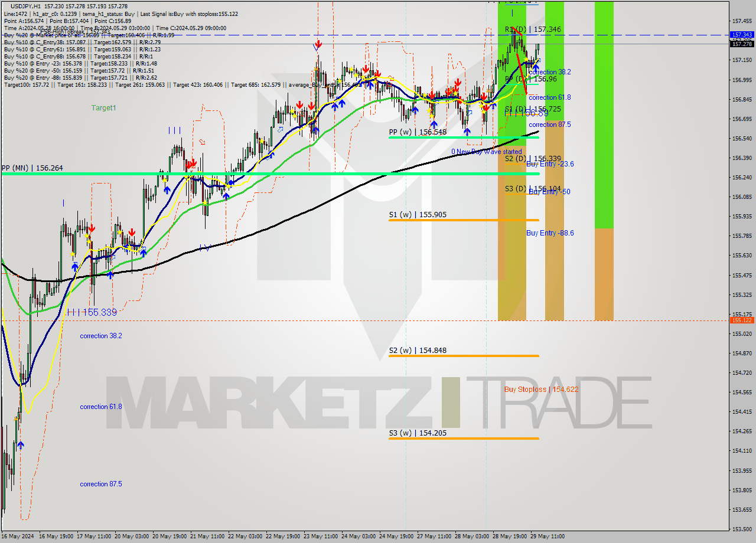Select the 'PP (D) | 156.96' daily pivot label

pyautogui.click(x=531, y=79)
